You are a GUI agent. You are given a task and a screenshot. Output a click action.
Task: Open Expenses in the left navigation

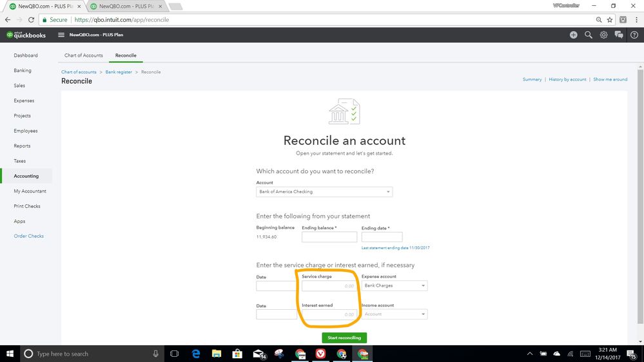click(x=24, y=100)
